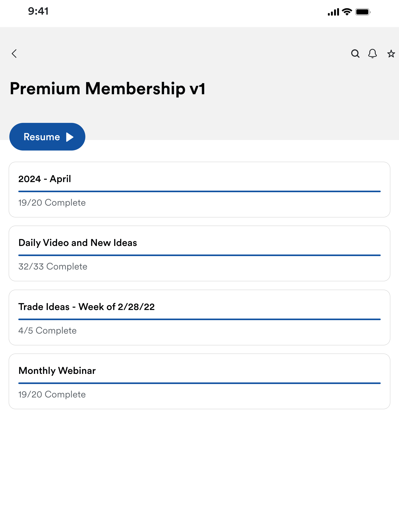
Task: Tap the cellular signal bars icon
Action: pyautogui.click(x=333, y=12)
